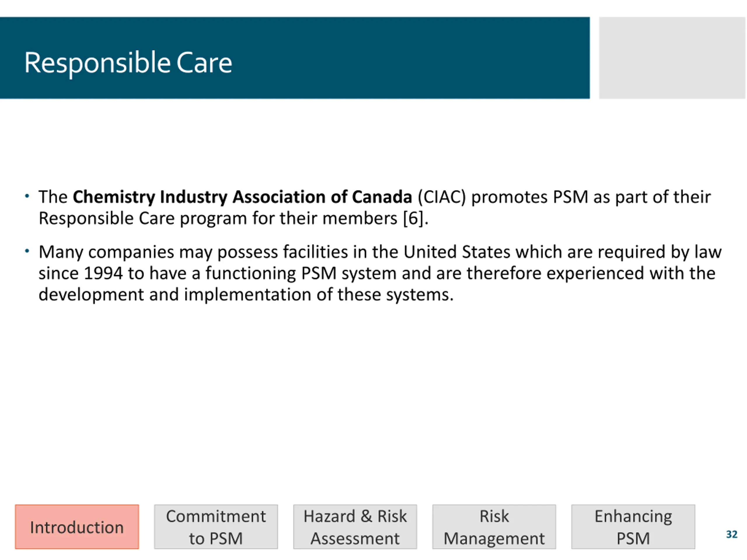Select the Hazard & Risk Assessment tab
The image size is (747, 560).
pyautogui.click(x=355, y=527)
